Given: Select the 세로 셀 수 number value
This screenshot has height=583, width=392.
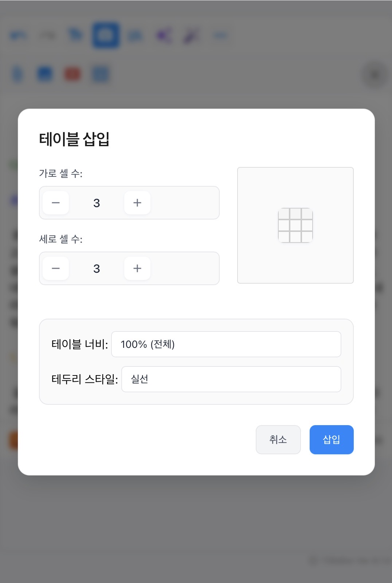Looking at the screenshot, I should click(97, 268).
